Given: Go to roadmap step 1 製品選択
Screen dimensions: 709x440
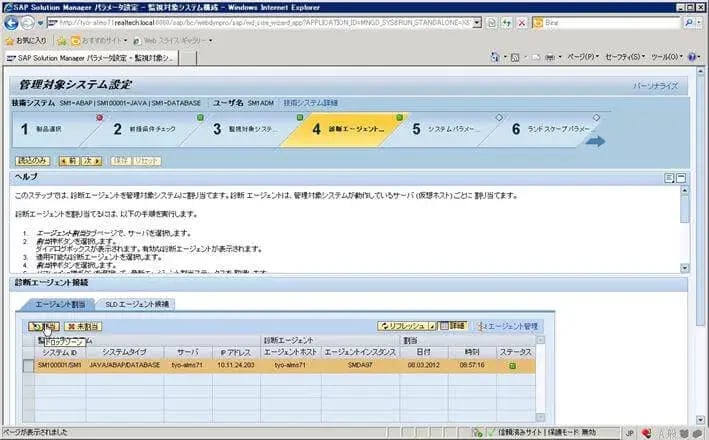Looking at the screenshot, I should click(49, 129).
